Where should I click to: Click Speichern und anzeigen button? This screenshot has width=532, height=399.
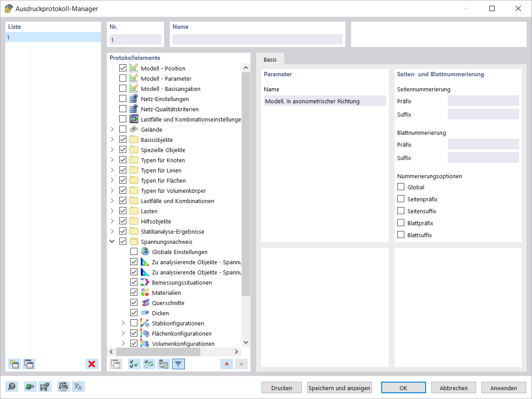[x=340, y=388]
